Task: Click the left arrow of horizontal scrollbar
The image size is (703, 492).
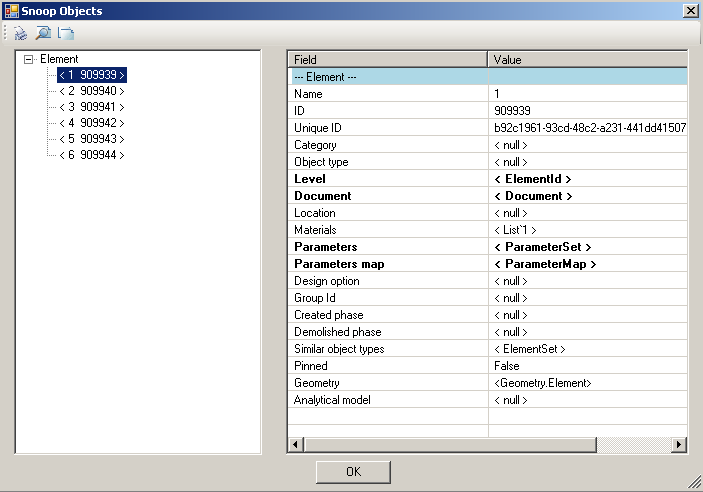Action: pyautogui.click(x=295, y=444)
